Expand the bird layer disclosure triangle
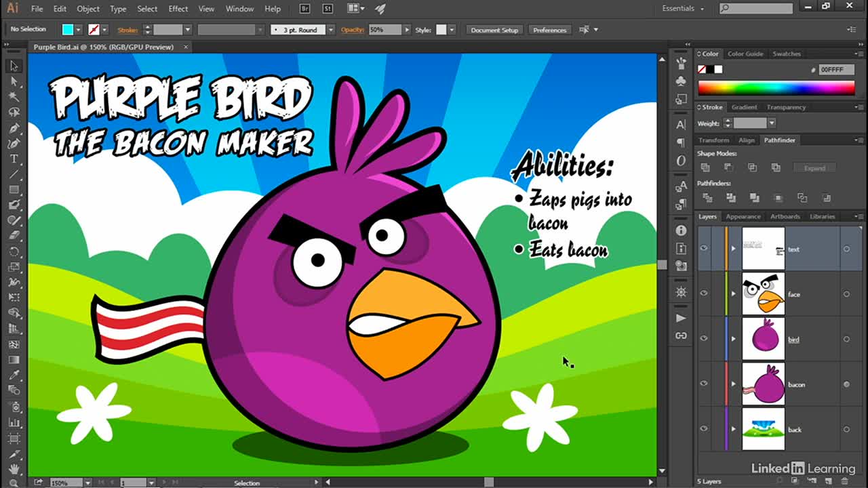 (733, 339)
